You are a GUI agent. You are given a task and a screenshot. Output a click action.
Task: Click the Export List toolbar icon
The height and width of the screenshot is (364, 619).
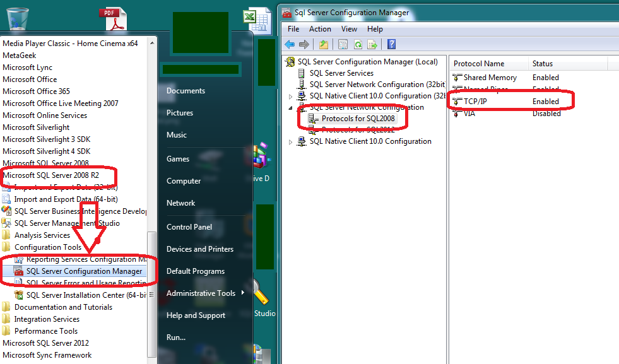click(x=372, y=45)
